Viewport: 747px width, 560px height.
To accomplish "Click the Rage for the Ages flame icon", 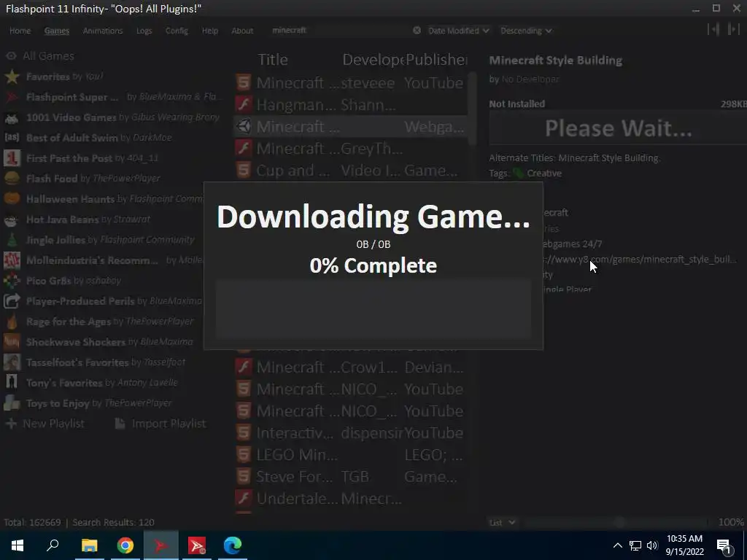I will click(12, 322).
